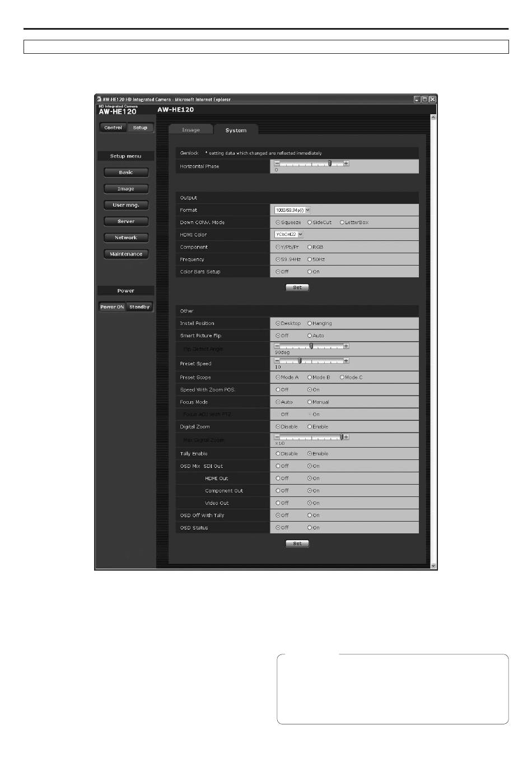Viewport: 532px width, 767px height.
Task: Click the Power ON button
Action: pos(112,307)
